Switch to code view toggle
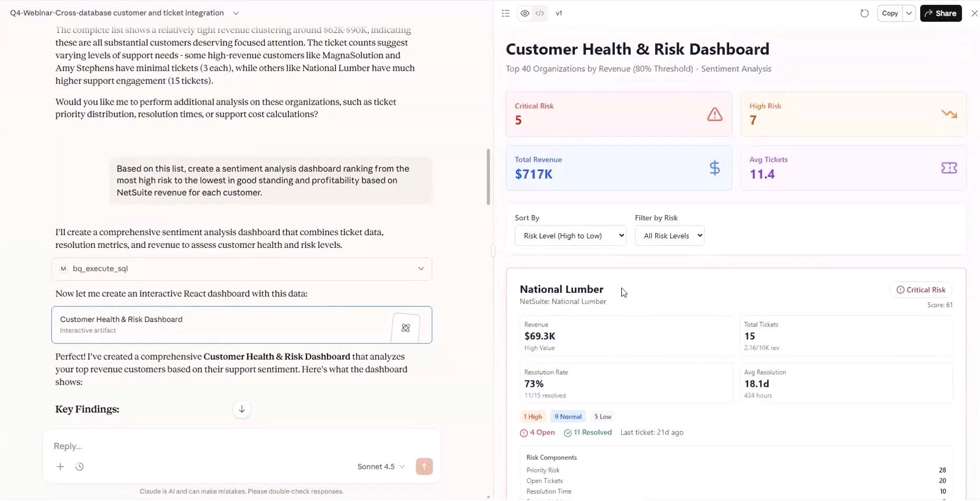Viewport: 980px width, 501px height. (540, 13)
